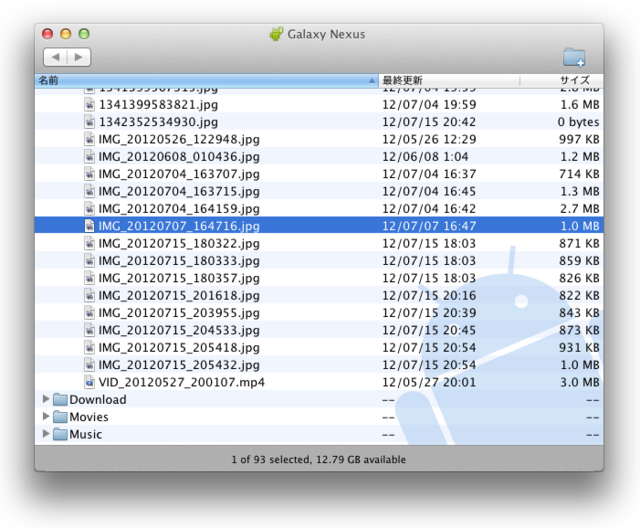The width and height of the screenshot is (640, 528).
Task: Click the file icon of IMG_20120704_163707.jpg
Action: point(89,174)
